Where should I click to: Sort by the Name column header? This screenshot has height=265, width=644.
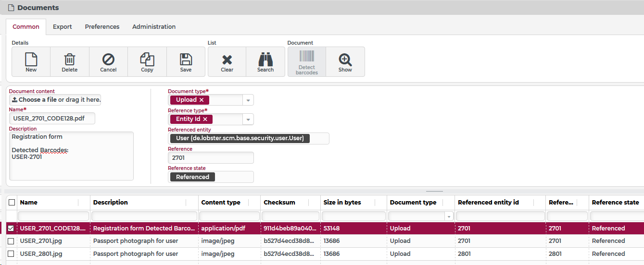click(x=28, y=203)
